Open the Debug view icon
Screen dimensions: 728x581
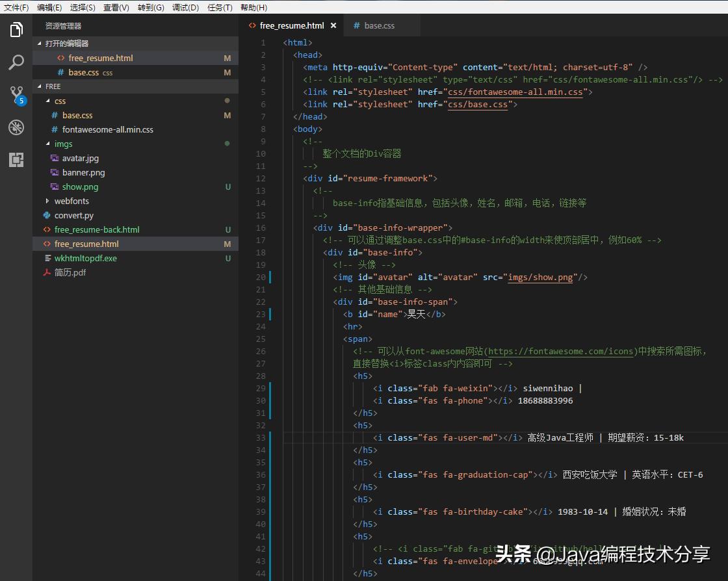16,127
